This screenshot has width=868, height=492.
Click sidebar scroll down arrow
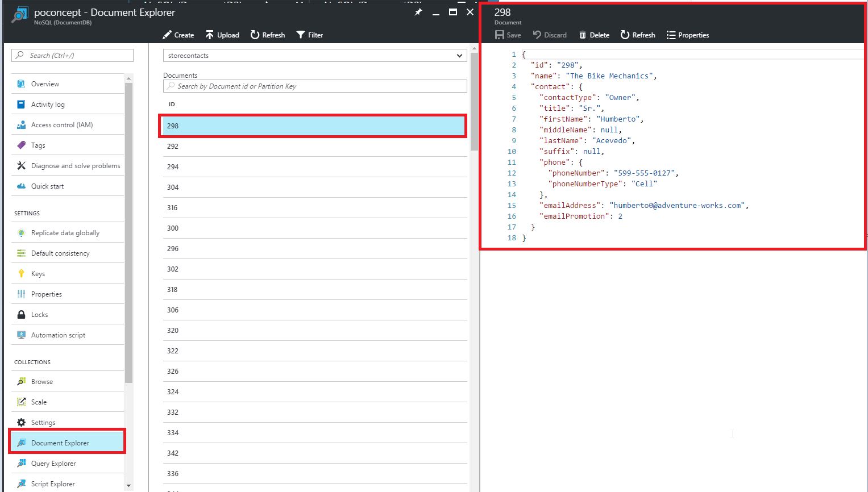coord(128,486)
